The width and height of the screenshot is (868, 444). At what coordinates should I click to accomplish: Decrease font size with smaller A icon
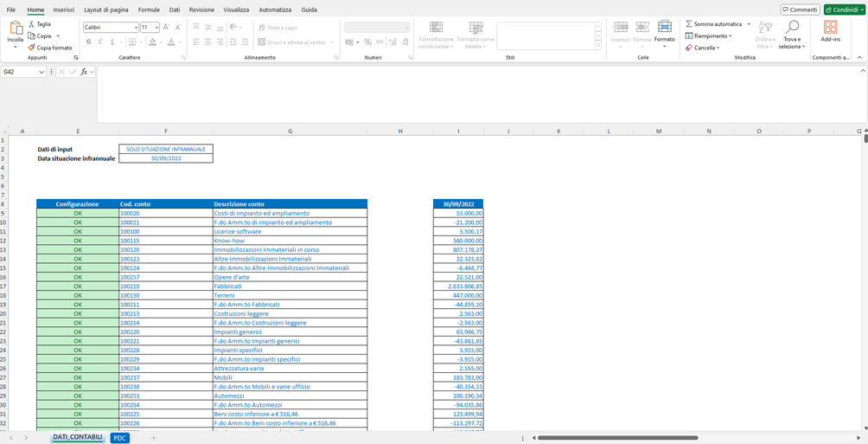[178, 27]
